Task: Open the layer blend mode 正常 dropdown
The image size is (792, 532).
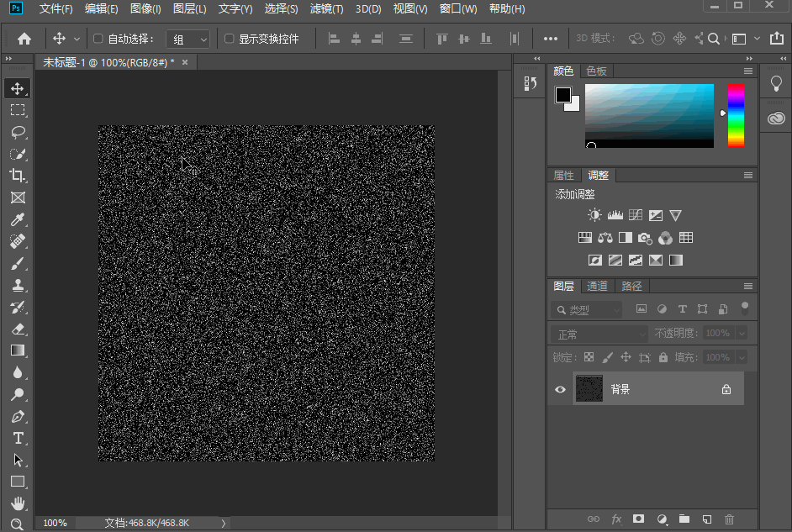Action: point(599,334)
